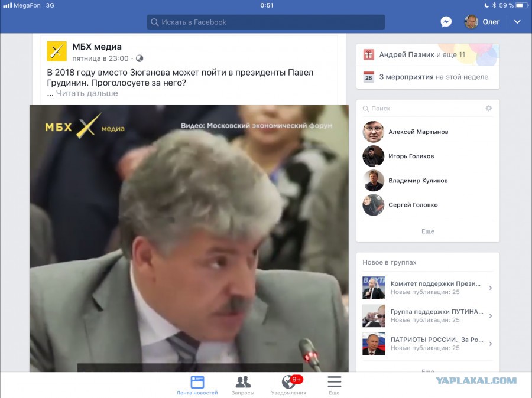Screen dimensions: 532x398
Task: Show more contacts with Еще
Action: tap(428, 231)
